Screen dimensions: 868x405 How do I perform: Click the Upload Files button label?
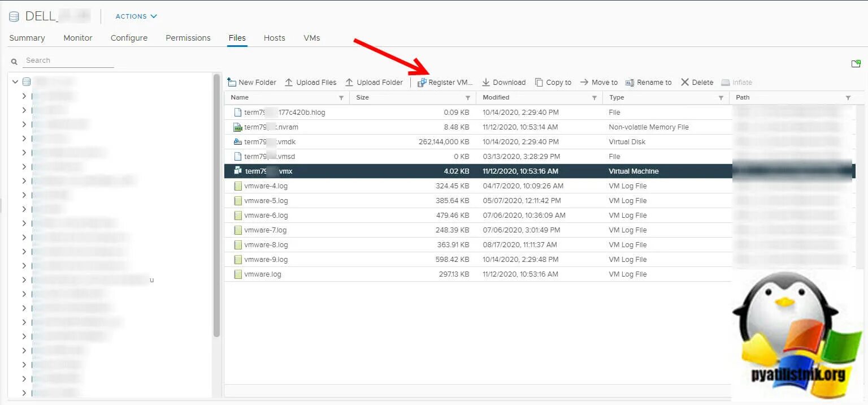click(316, 83)
